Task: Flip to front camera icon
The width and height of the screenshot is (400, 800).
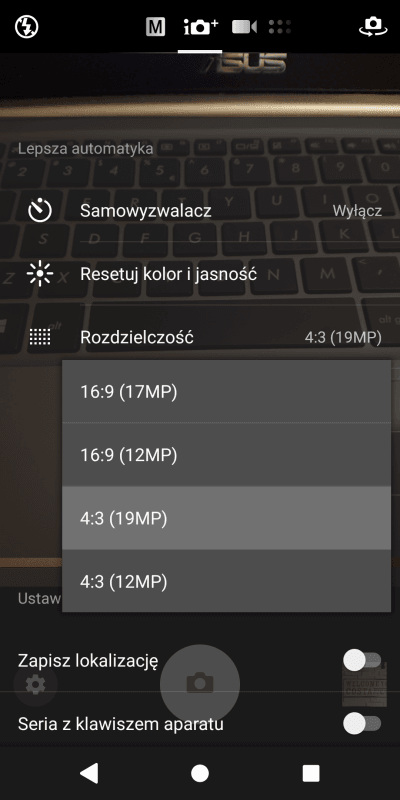Action: 373,27
